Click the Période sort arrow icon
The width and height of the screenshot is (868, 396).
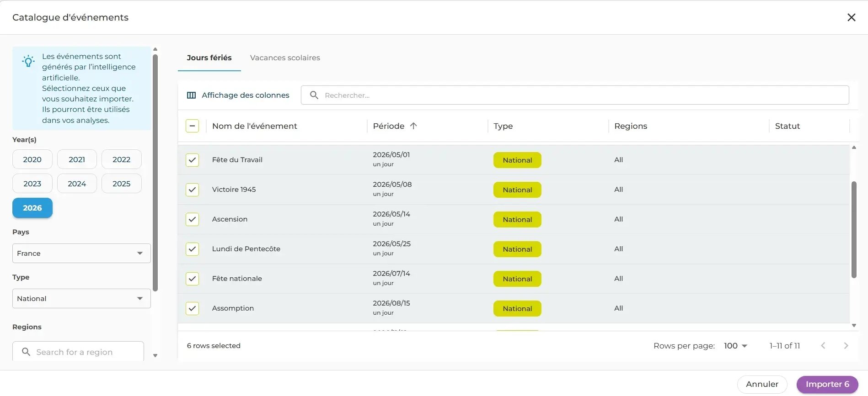413,126
